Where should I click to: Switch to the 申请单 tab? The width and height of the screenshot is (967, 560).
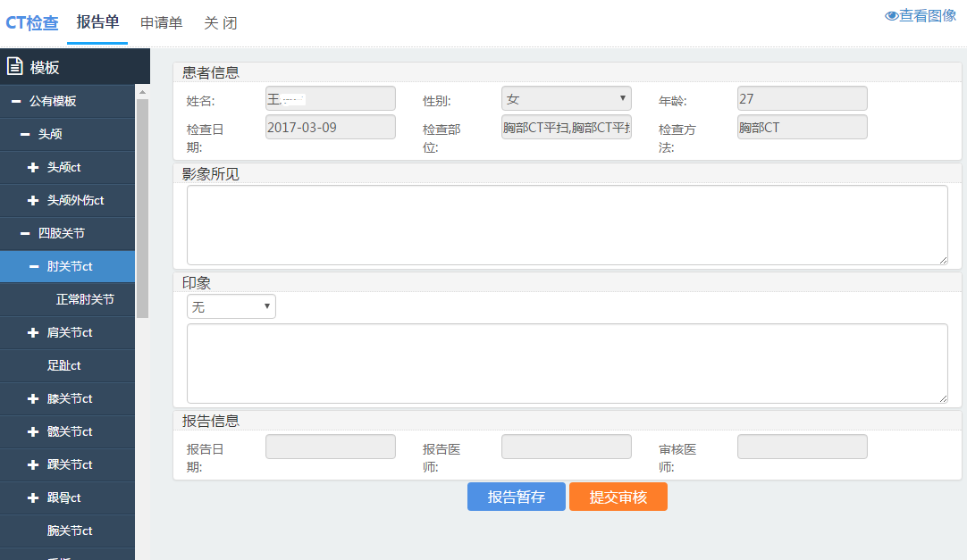click(x=161, y=23)
